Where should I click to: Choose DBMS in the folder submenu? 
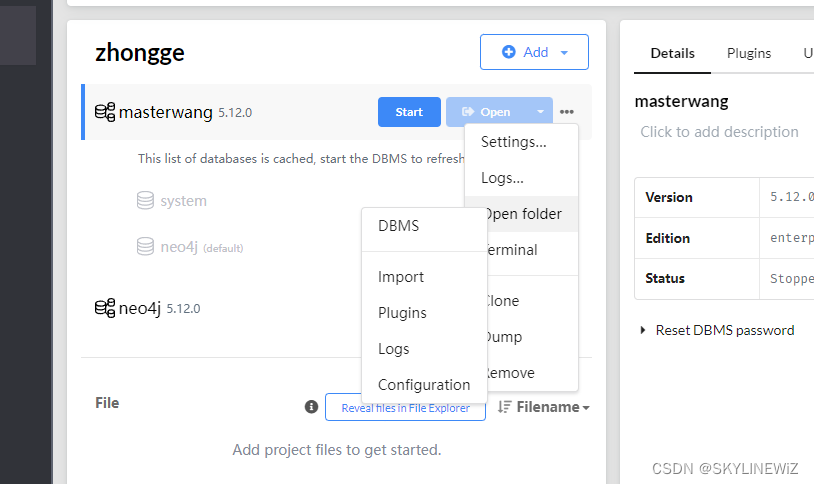(424, 226)
